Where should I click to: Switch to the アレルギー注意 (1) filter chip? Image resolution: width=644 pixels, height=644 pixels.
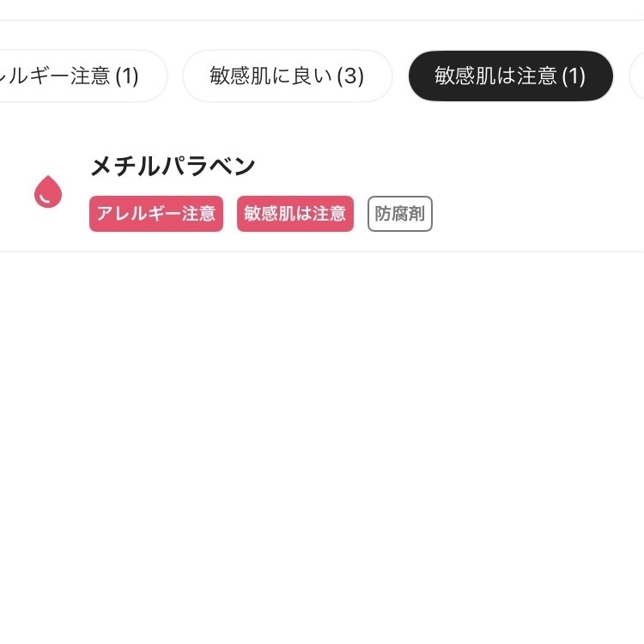[82, 76]
